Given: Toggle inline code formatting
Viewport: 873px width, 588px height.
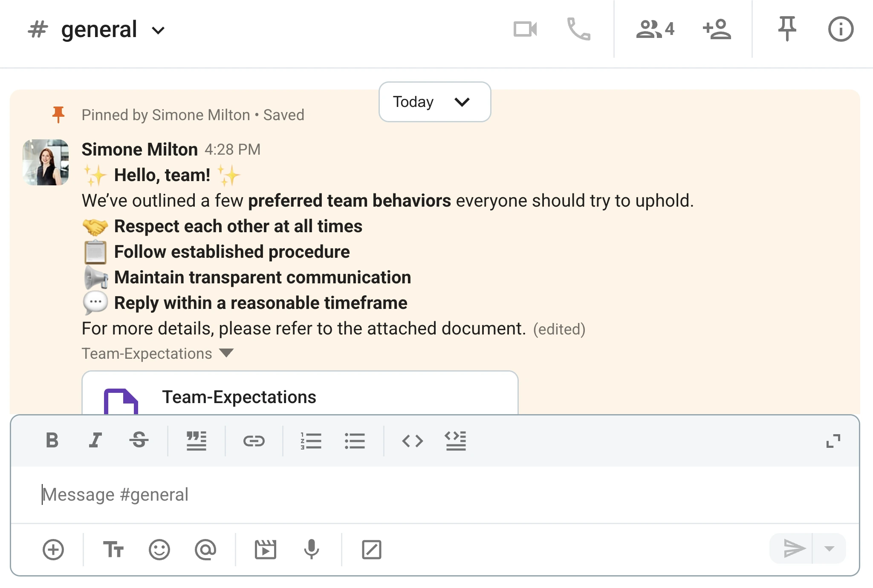Looking at the screenshot, I should click(413, 441).
